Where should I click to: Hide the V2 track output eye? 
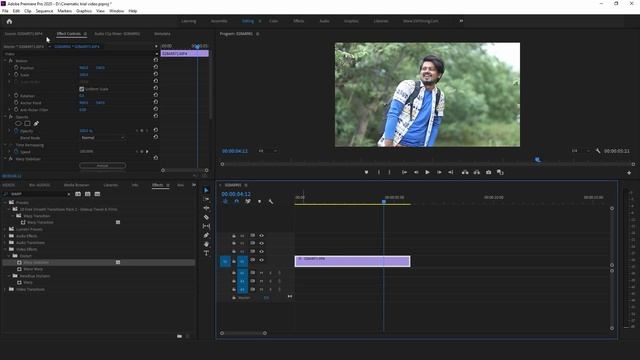261,251
